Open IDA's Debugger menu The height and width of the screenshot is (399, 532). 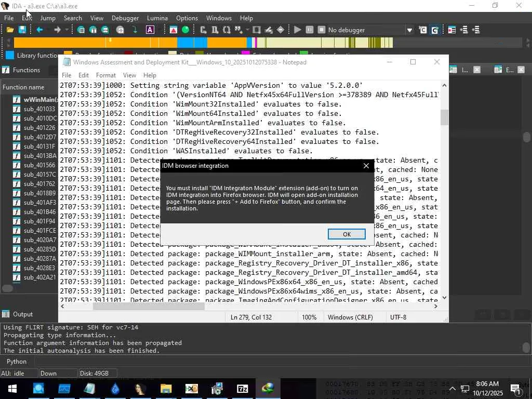(125, 18)
